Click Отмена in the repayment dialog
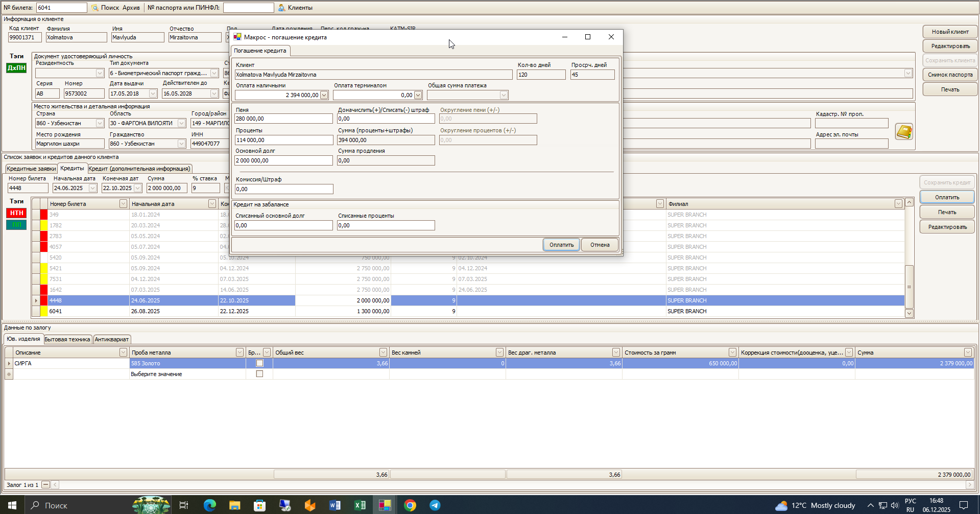This screenshot has width=980, height=514. coord(600,245)
